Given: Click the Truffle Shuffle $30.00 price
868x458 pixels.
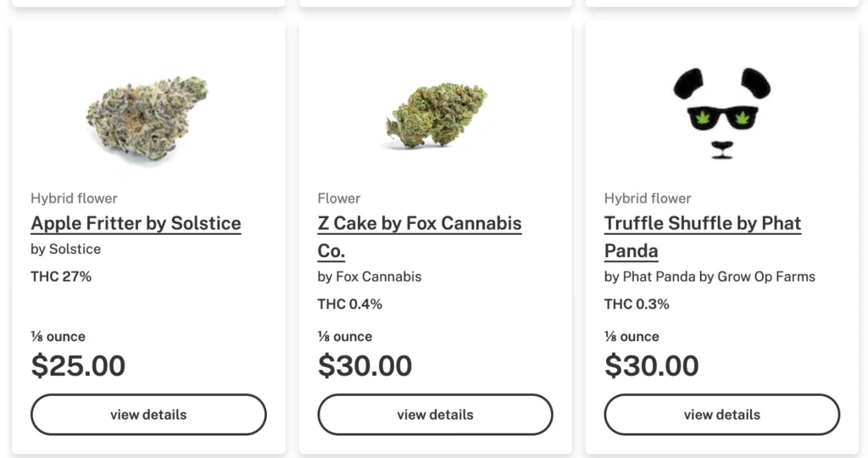Looking at the screenshot, I should coord(651,366).
